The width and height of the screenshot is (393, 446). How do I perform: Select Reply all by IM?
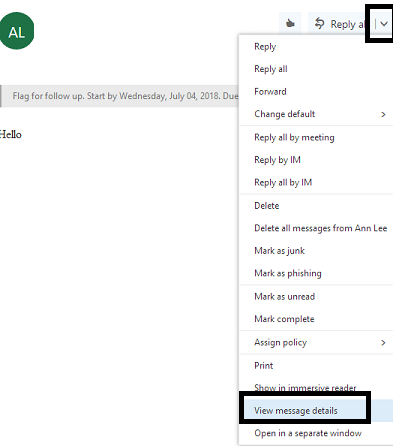[x=316, y=182]
